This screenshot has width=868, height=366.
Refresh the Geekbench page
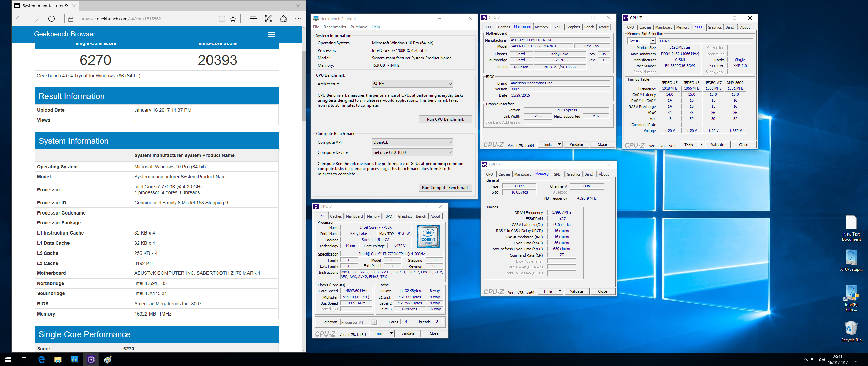(x=52, y=19)
